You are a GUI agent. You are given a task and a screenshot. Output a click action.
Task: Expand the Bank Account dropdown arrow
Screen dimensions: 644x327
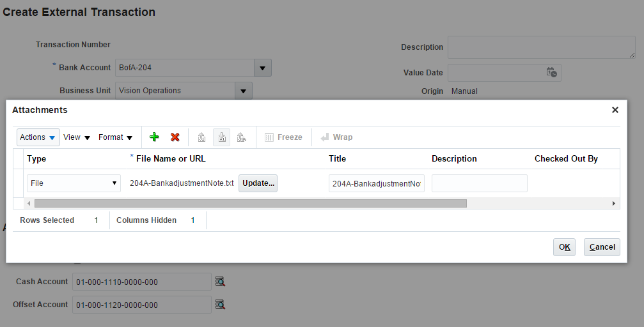(x=263, y=68)
